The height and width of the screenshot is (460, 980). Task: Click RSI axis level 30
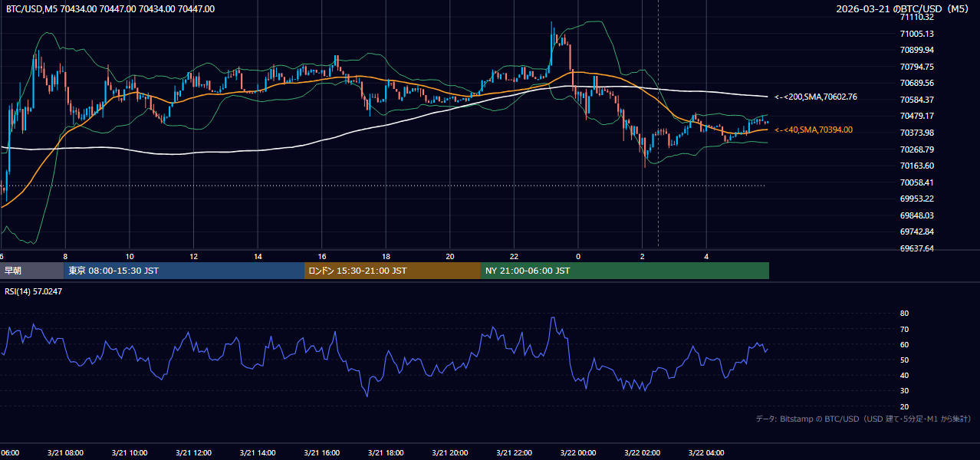tap(904, 391)
